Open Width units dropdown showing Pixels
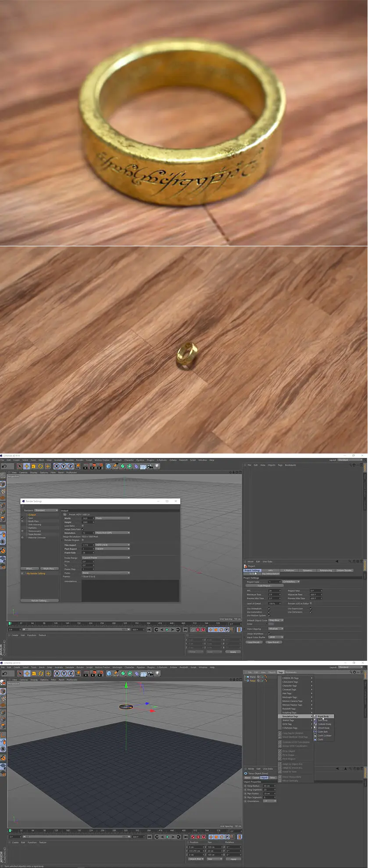Screen dimensions: 368x868 pos(112,518)
